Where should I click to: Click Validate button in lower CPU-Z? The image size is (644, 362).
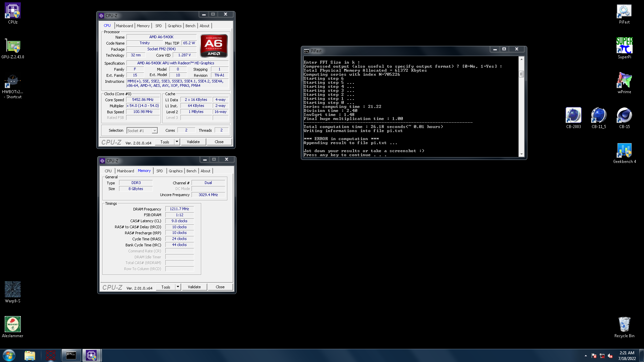(194, 287)
